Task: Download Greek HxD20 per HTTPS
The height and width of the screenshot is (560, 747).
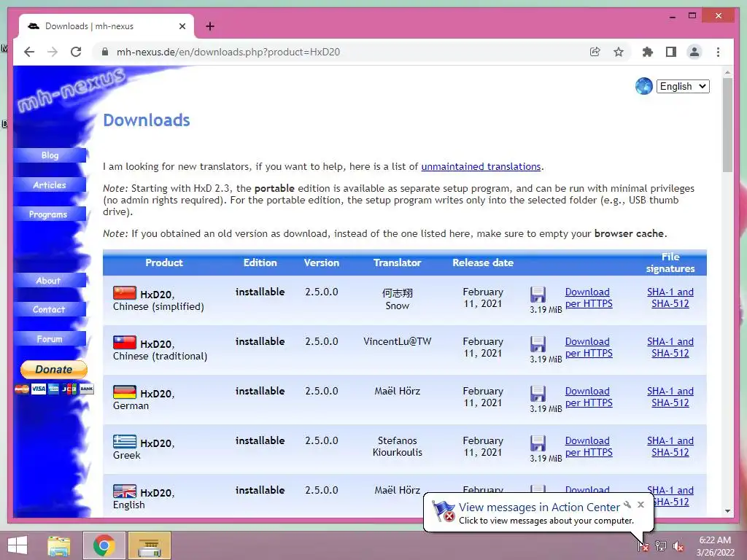Action: click(x=589, y=446)
